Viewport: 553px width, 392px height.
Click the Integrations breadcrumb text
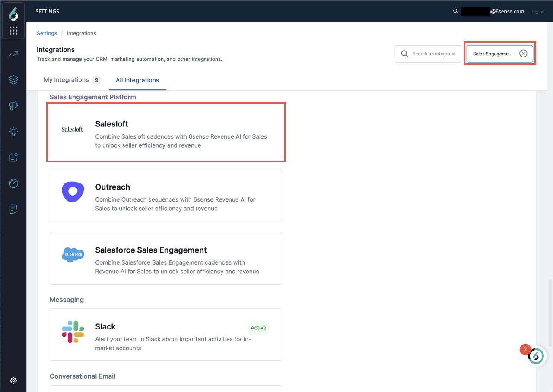[x=81, y=33]
